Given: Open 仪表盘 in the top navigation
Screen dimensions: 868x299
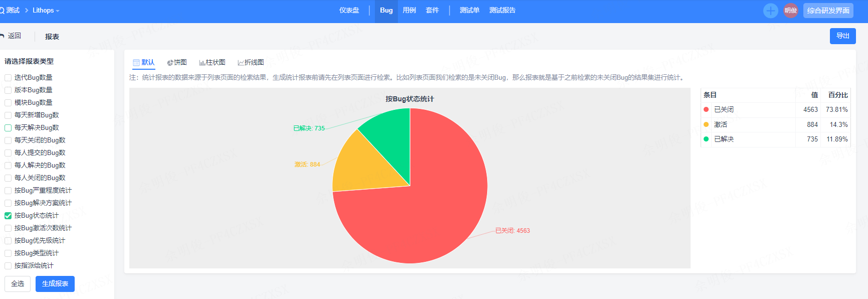Looking at the screenshot, I should [x=349, y=11].
